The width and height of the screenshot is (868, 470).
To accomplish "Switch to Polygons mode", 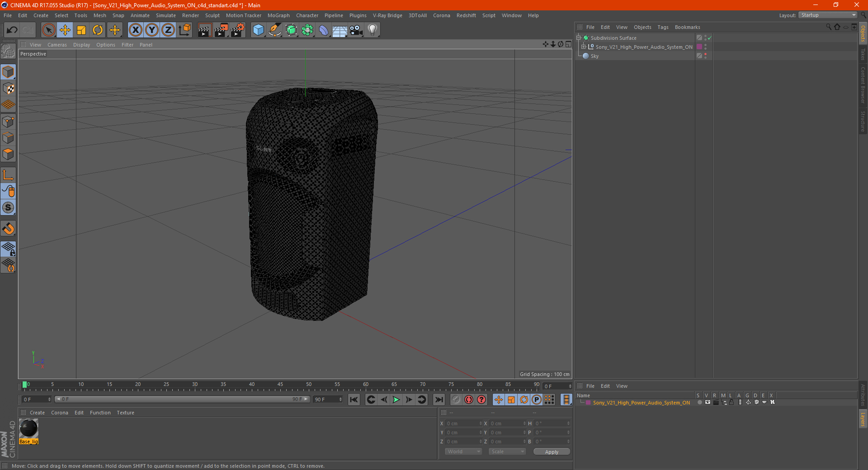I will [8, 154].
